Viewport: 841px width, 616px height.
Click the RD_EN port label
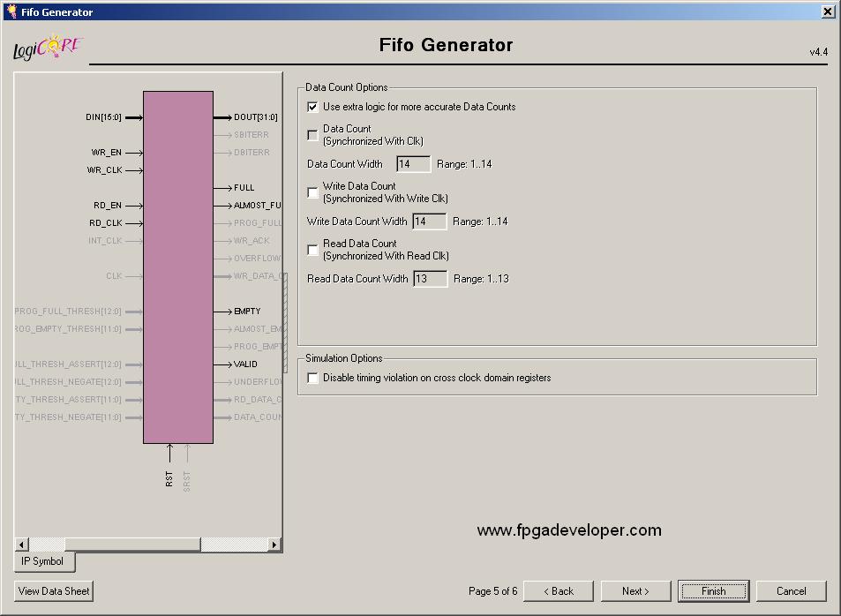108,205
